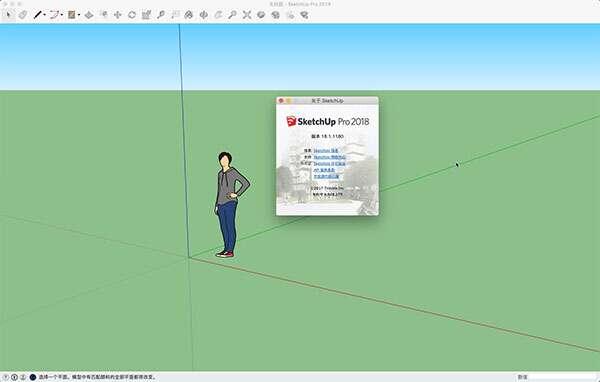Click the Send to LayOut icon

pos(290,15)
